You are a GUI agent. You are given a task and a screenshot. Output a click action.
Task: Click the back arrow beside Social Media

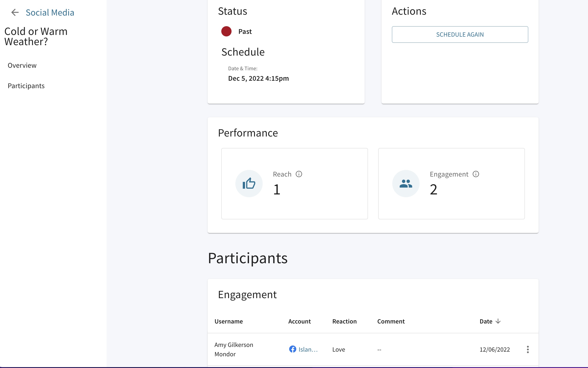click(x=15, y=12)
